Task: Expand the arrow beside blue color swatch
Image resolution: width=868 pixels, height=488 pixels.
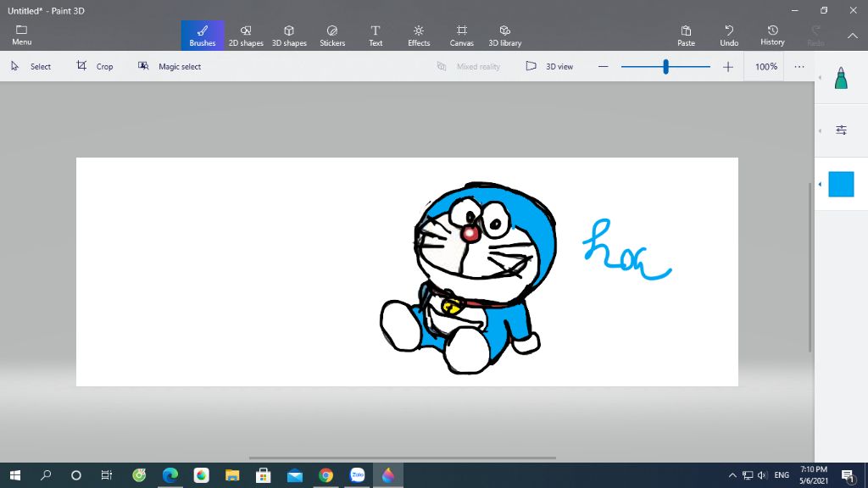Action: (820, 184)
